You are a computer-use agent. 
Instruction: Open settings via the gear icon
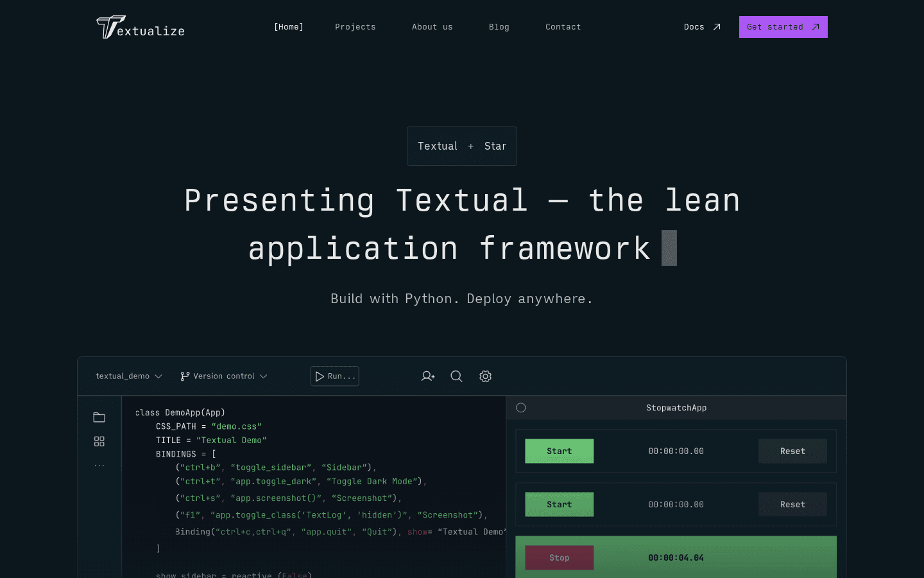tap(485, 376)
